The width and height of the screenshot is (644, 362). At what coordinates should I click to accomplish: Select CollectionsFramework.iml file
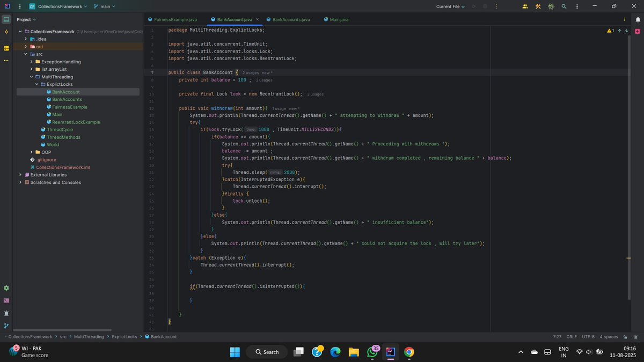63,167
